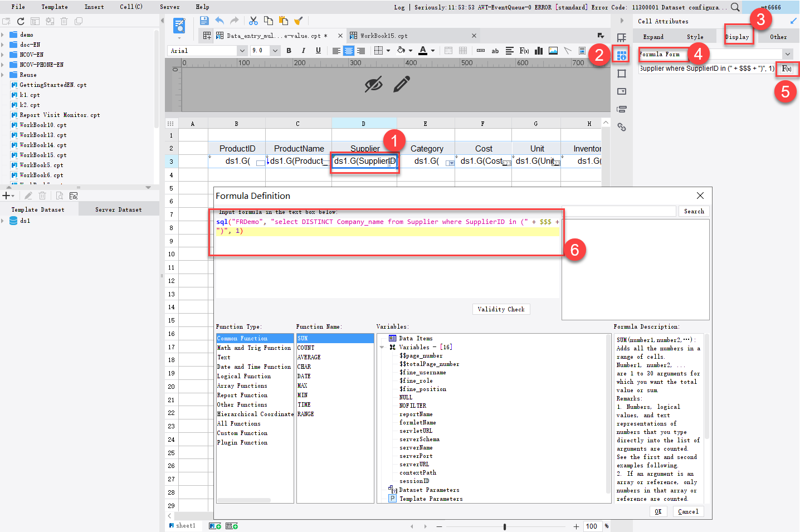The width and height of the screenshot is (800, 532).
Task: Click the Paste clipboard icon
Action: (284, 21)
